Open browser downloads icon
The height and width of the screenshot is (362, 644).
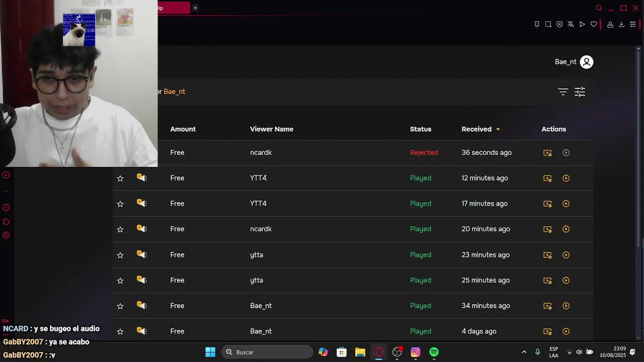[x=621, y=24]
